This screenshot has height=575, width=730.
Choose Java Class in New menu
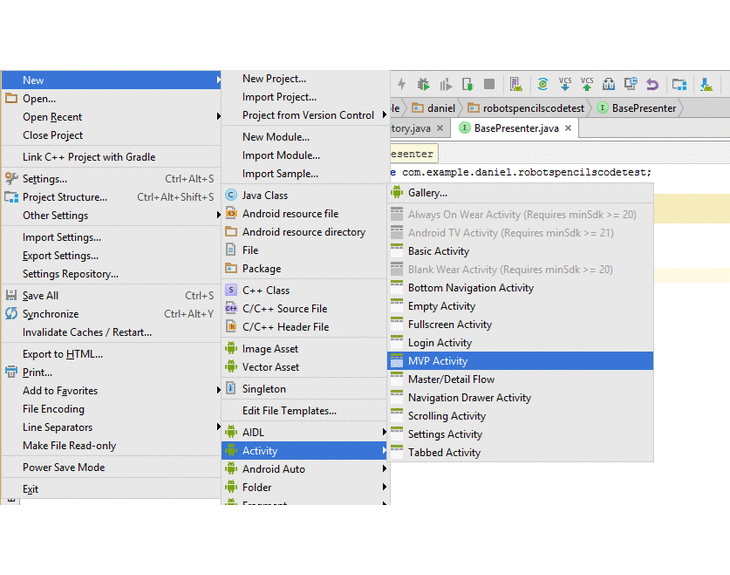265,195
